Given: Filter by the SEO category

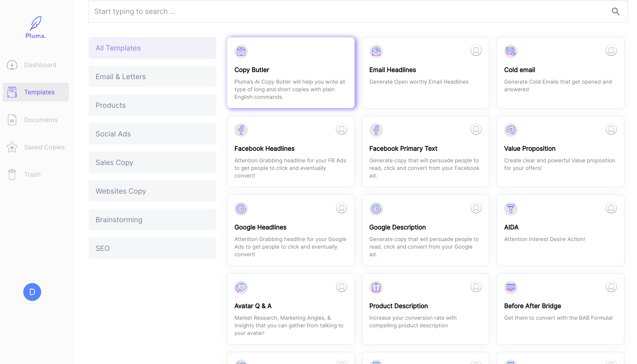Looking at the screenshot, I should coord(152,248).
